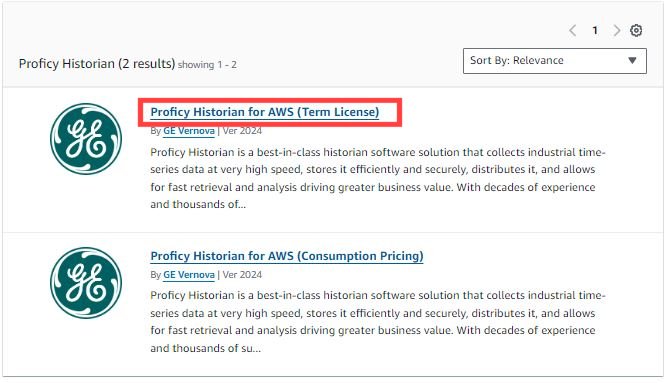Click the By label in the Consumption Pricing listing
Screen dimensions: 667x383
pyautogui.click(x=155, y=275)
